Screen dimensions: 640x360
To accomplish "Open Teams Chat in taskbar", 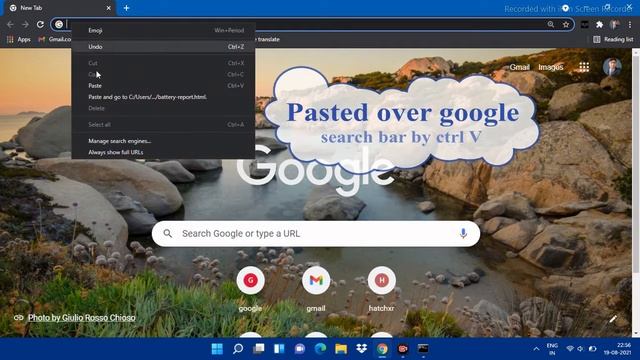I will [300, 349].
